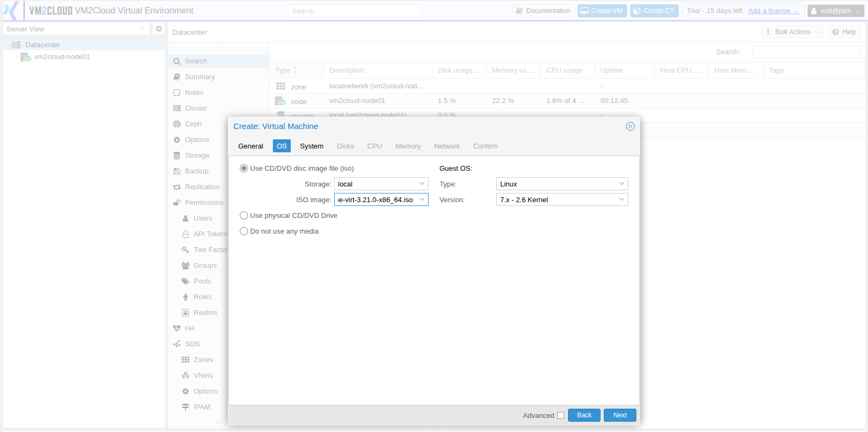
Task: Select the OS tab
Action: pyautogui.click(x=282, y=146)
